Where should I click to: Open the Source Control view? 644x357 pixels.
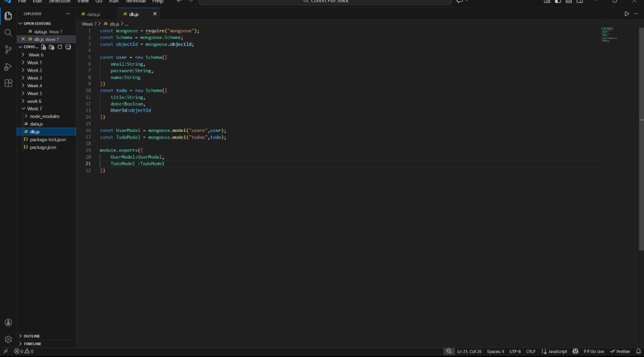[8, 50]
